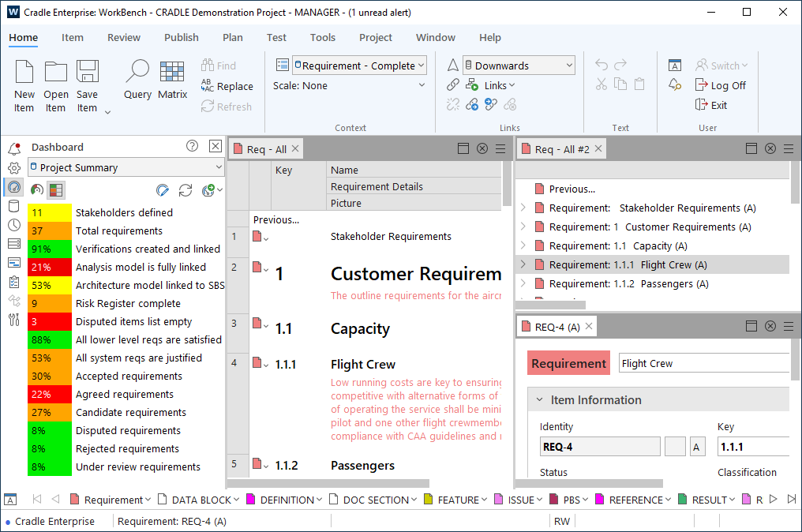Select the Req - All #2 tab
Viewport: 802px width, 532px height.
[561, 149]
